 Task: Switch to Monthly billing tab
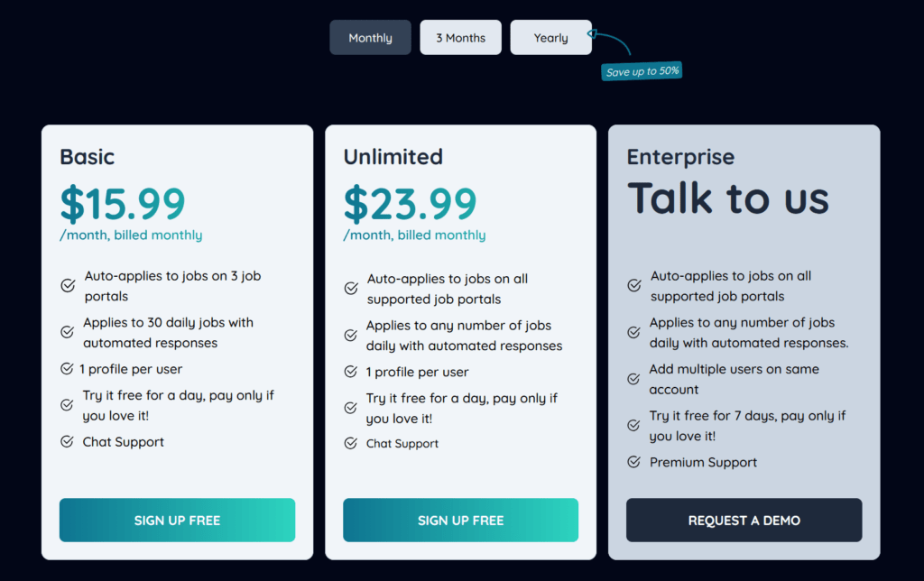pos(370,38)
